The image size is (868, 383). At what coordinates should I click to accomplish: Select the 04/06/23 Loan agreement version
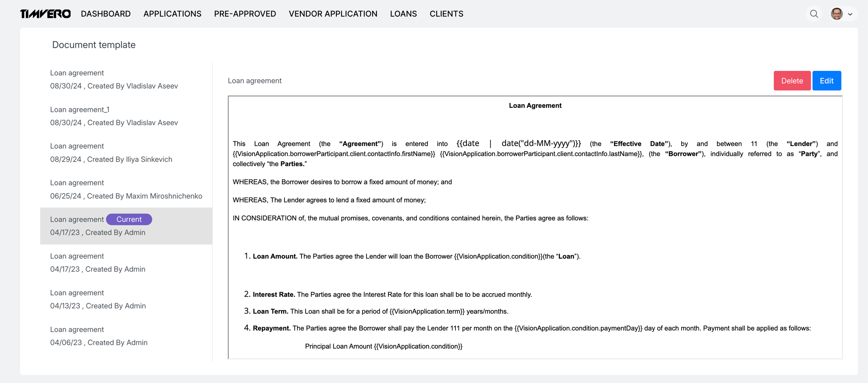[99, 336]
